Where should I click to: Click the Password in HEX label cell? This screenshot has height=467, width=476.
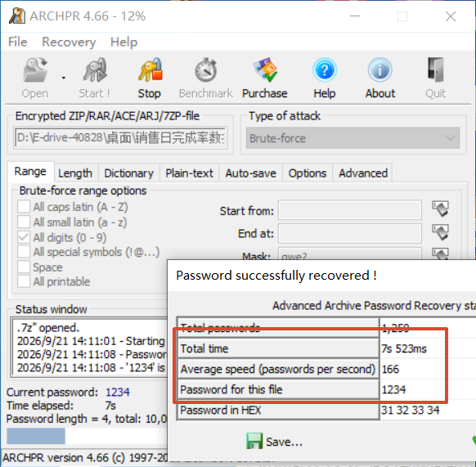coord(278,411)
